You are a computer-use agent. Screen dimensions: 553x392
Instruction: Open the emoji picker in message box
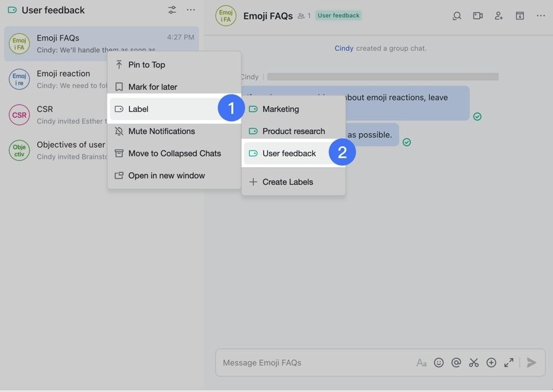point(438,362)
